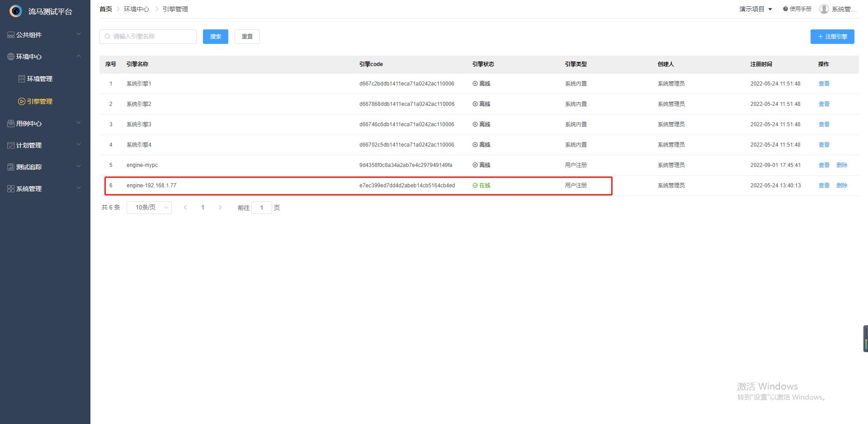
Task: Click the 计划管理 calendar icon
Action: [x=11, y=145]
